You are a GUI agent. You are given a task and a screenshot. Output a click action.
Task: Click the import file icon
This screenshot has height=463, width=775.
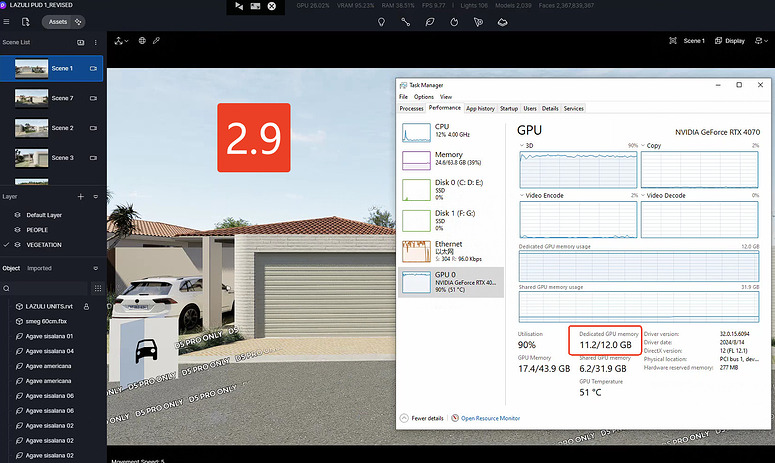tap(26, 22)
